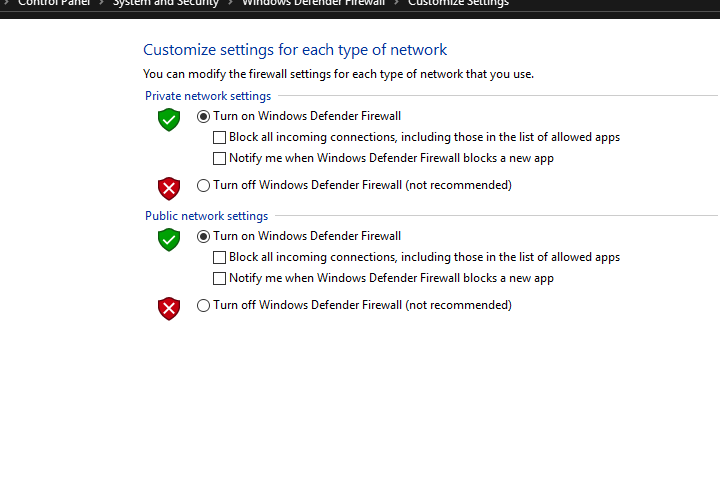The height and width of the screenshot is (480, 720).
Task: Go to Control Panel in the breadcrumb
Action: (x=54, y=3)
